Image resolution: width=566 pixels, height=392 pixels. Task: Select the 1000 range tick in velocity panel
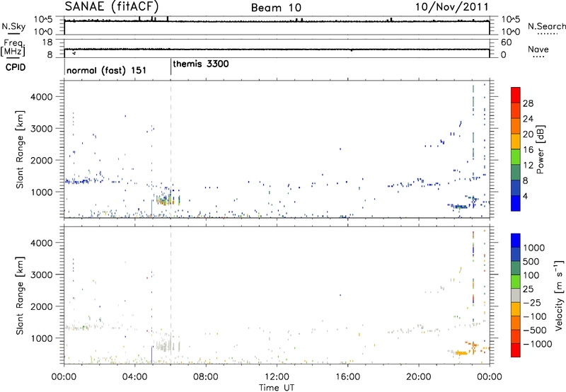click(41, 338)
